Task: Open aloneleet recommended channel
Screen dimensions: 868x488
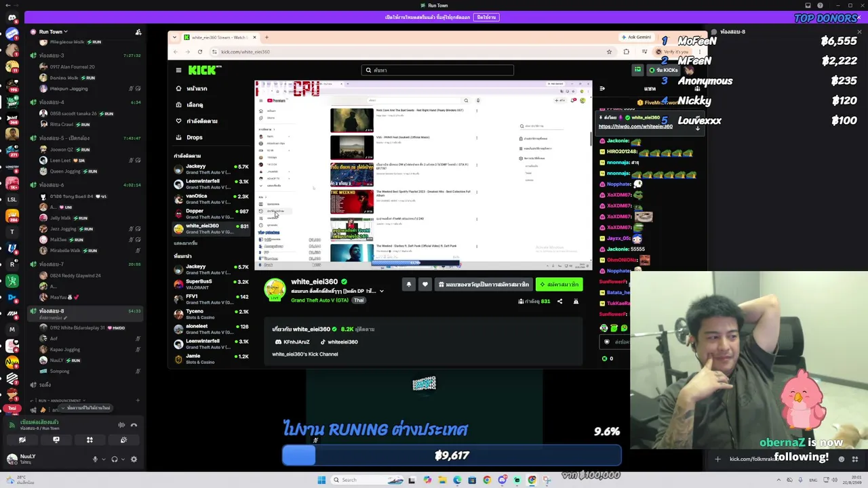Action: (x=210, y=329)
